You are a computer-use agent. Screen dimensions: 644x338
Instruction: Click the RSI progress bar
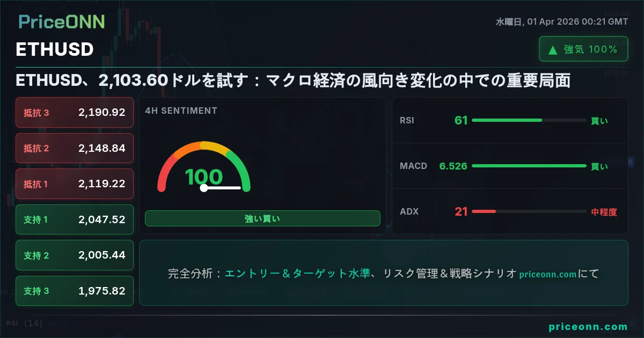tap(529, 120)
